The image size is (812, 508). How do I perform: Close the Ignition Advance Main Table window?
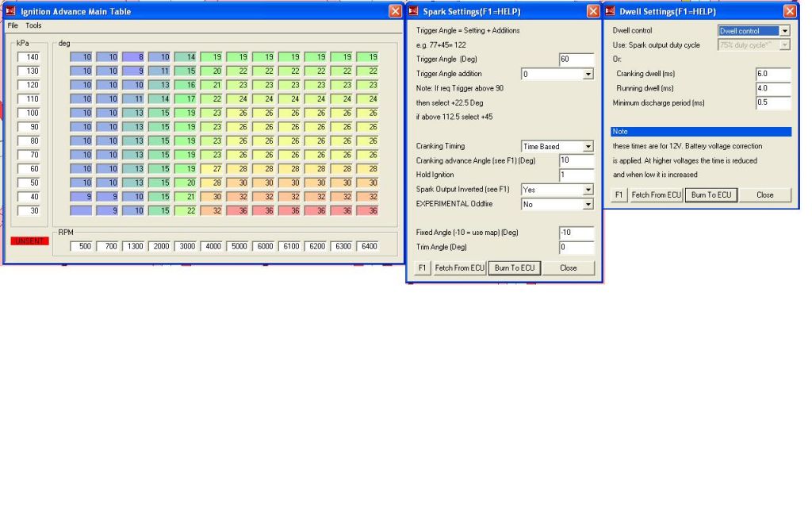395,12
